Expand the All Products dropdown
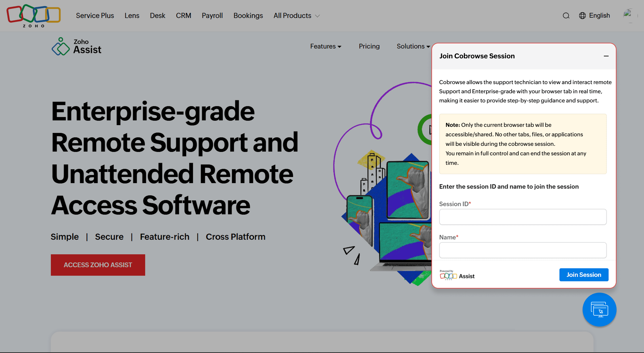This screenshot has width=644, height=353. coord(296,16)
